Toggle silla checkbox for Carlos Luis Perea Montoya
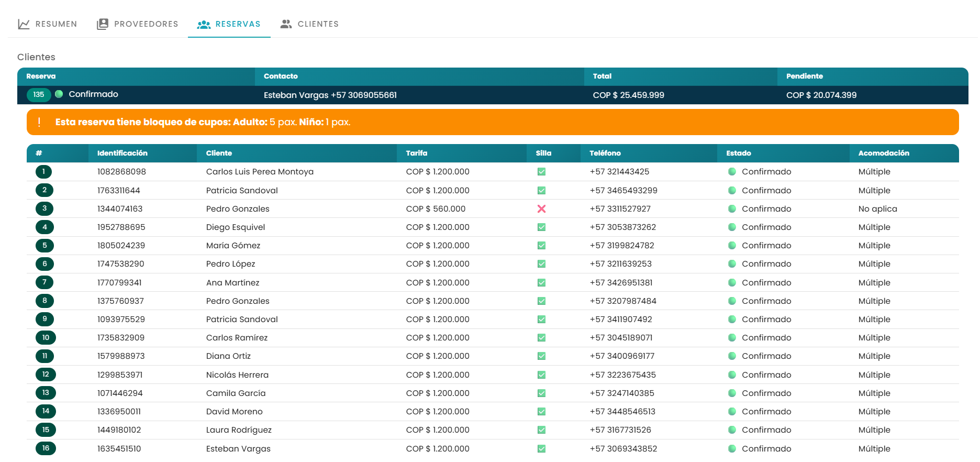980x462 pixels. (541, 172)
